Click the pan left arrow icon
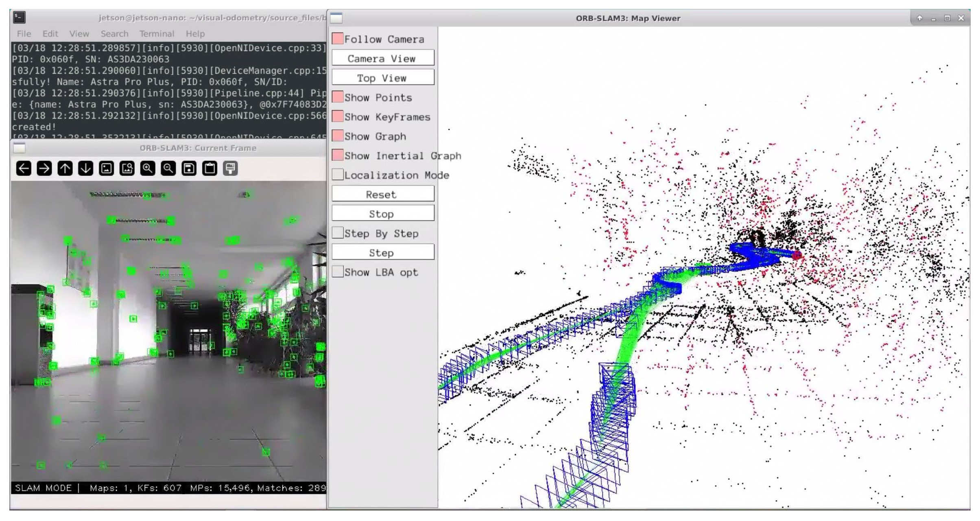The width and height of the screenshot is (980, 521). (x=24, y=169)
